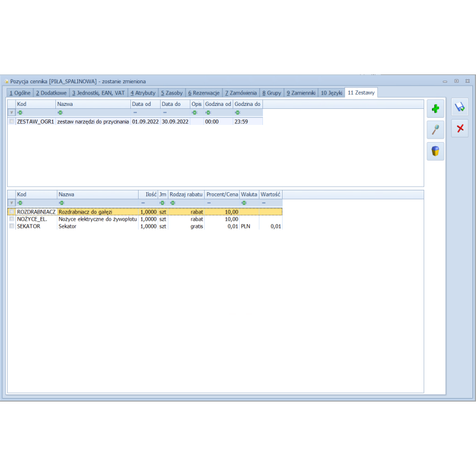Sort by Rodzaj rabatu column header
The width and height of the screenshot is (476, 476).
point(186,195)
